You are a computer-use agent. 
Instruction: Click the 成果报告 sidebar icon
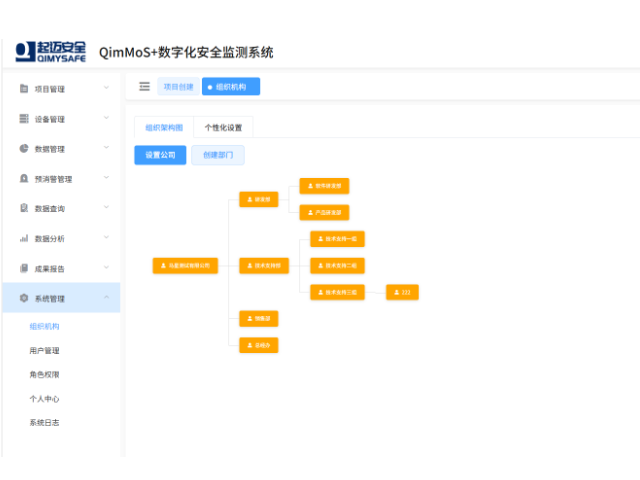(x=24, y=269)
